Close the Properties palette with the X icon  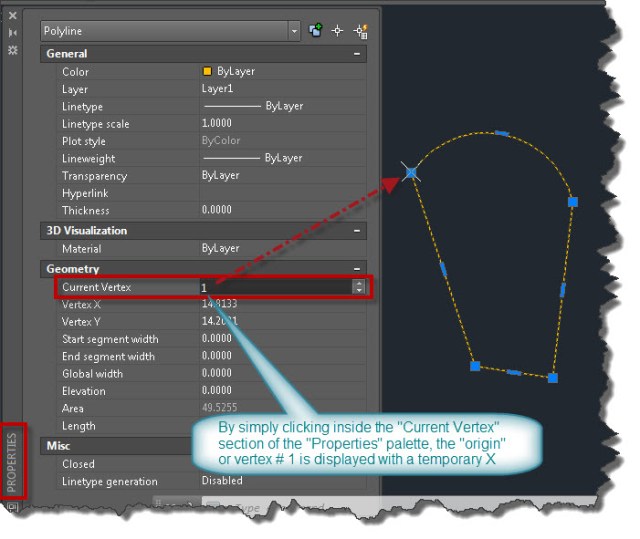[13, 16]
